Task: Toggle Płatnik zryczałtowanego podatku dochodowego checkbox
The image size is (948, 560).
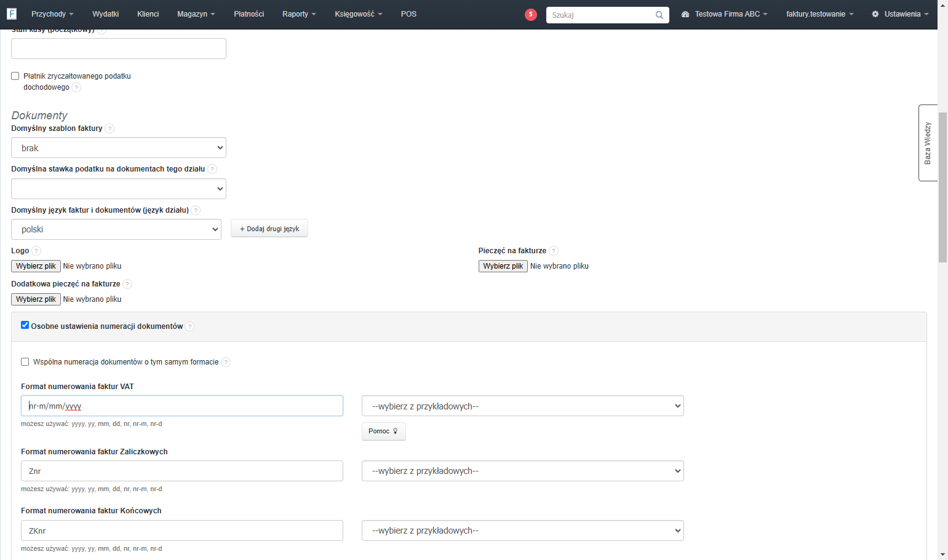Action: (15, 76)
